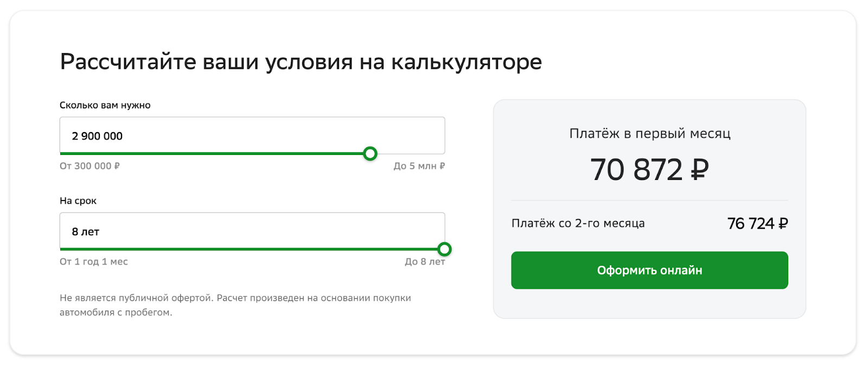This screenshot has height=368, width=868.
Task: Click the Платёж со 2-го месяца text
Action: click(x=578, y=223)
